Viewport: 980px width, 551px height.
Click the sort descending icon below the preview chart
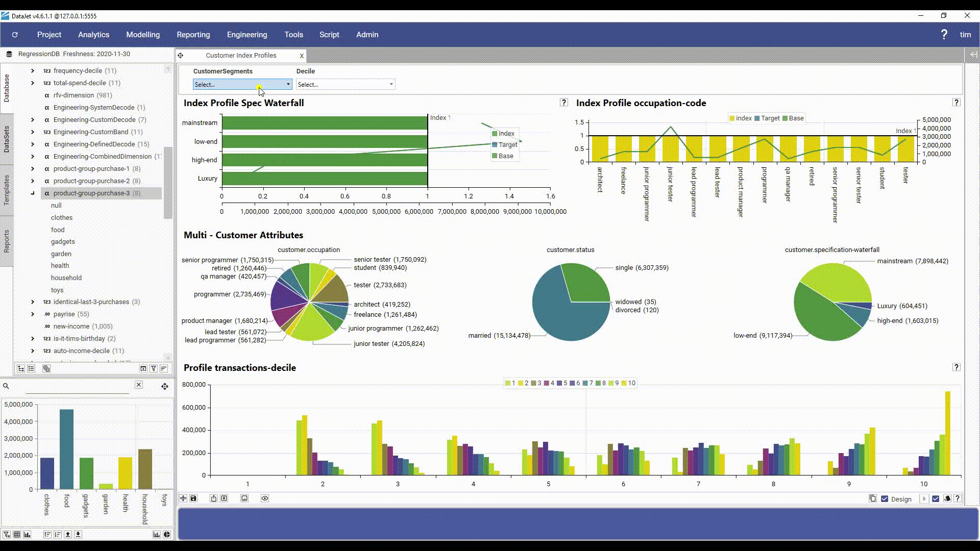click(58, 534)
